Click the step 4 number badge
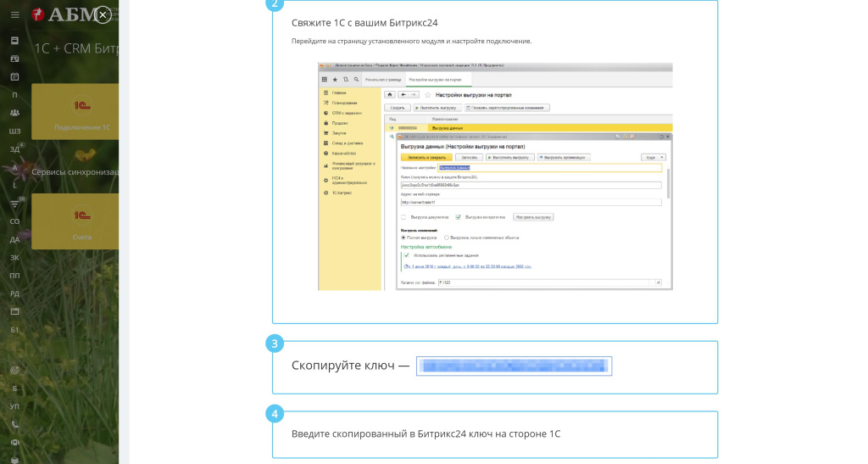This screenshot has width=868, height=464. 274,414
